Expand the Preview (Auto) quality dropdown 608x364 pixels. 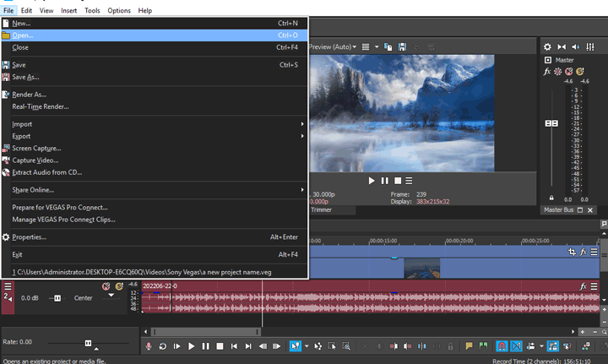pyautogui.click(x=355, y=46)
